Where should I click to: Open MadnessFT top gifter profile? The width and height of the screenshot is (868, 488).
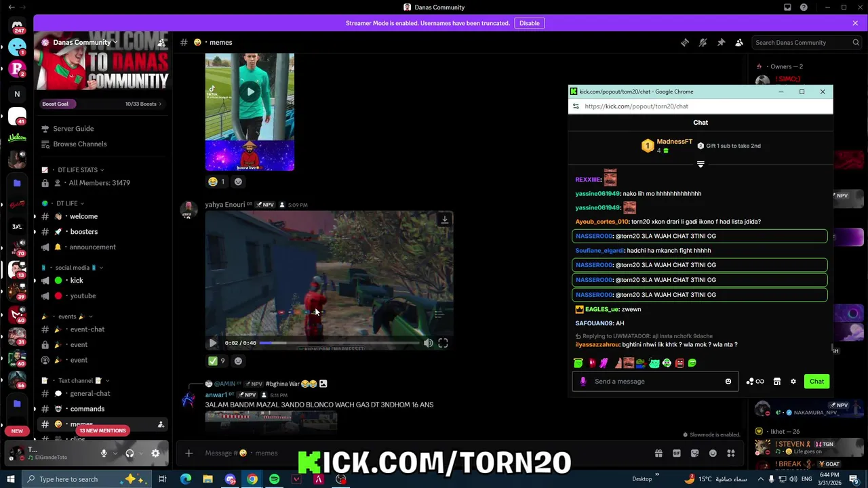tap(667, 145)
